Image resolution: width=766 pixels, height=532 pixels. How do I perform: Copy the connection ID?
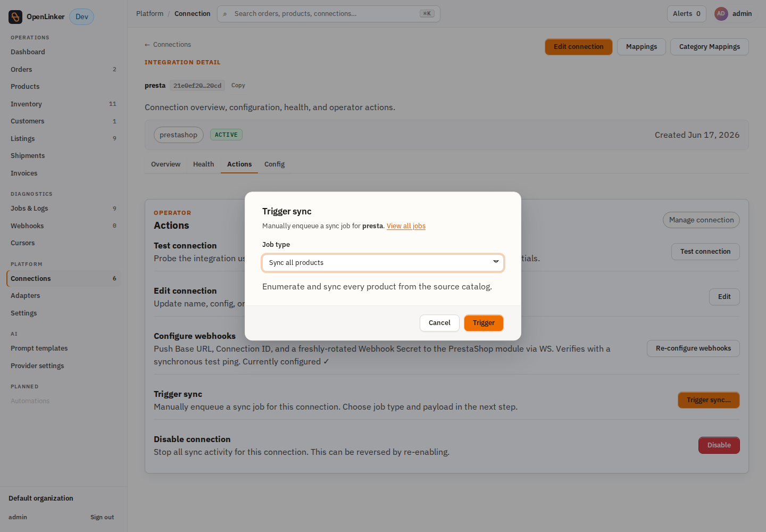click(238, 86)
